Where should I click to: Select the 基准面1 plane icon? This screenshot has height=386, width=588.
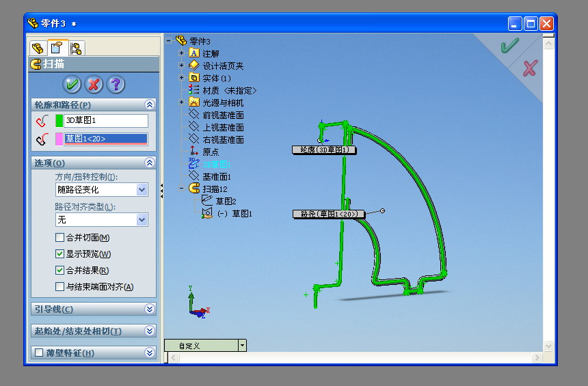(x=194, y=176)
